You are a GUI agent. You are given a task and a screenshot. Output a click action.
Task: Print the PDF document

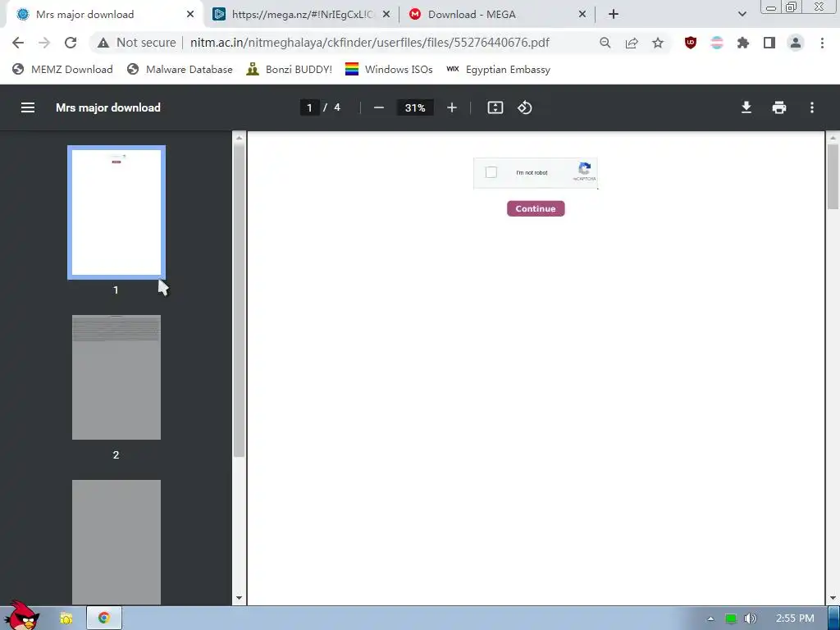click(779, 107)
